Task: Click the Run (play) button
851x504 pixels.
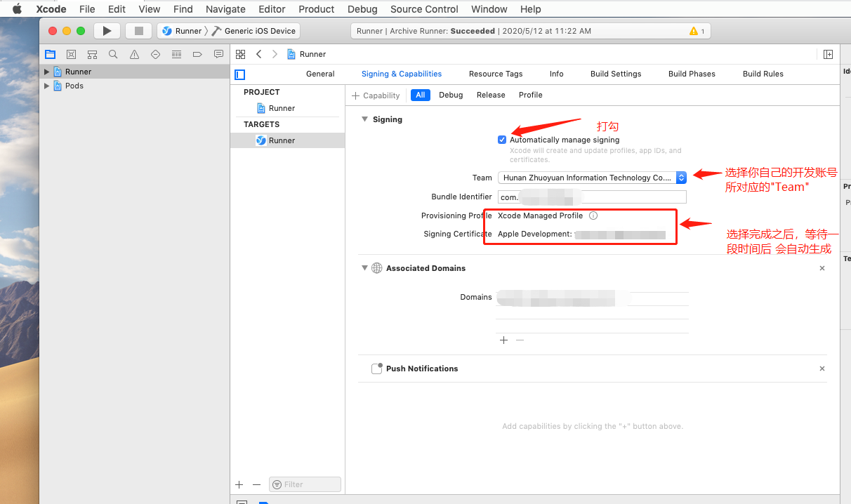Action: pyautogui.click(x=107, y=31)
